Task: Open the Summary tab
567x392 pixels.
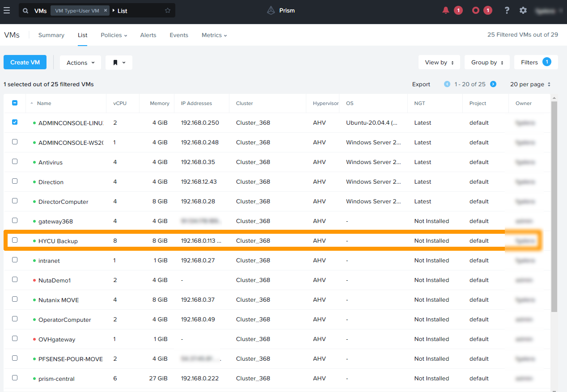Action: [51, 35]
